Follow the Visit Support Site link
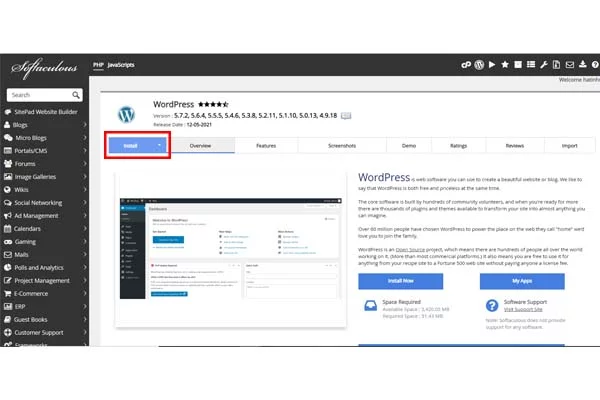This screenshot has height=400, width=600. [523, 309]
